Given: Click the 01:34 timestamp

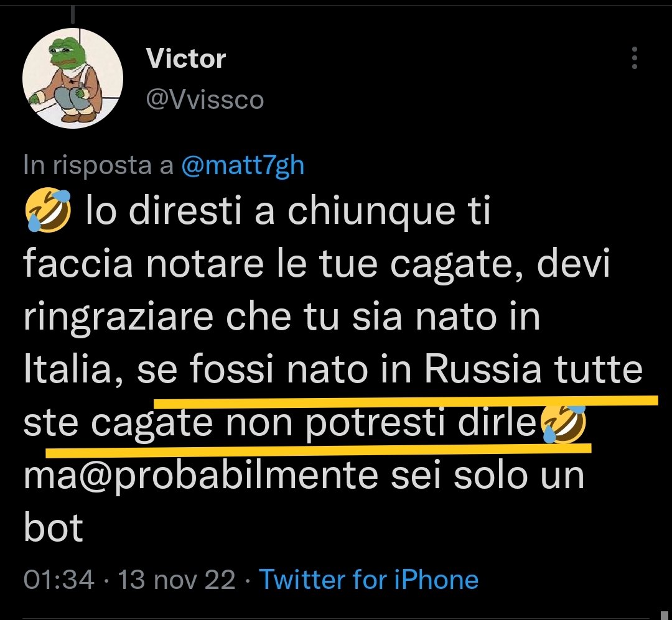Looking at the screenshot, I should click(x=59, y=580).
